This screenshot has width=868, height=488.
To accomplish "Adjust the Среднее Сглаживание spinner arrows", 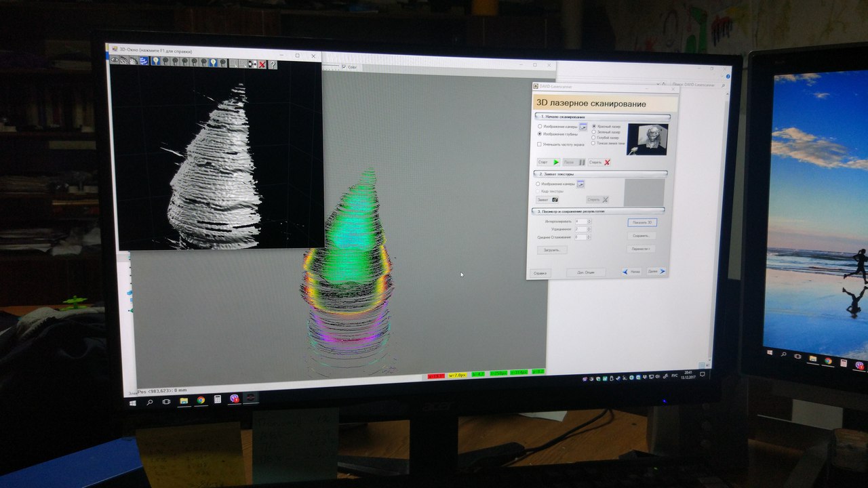I will tap(589, 237).
